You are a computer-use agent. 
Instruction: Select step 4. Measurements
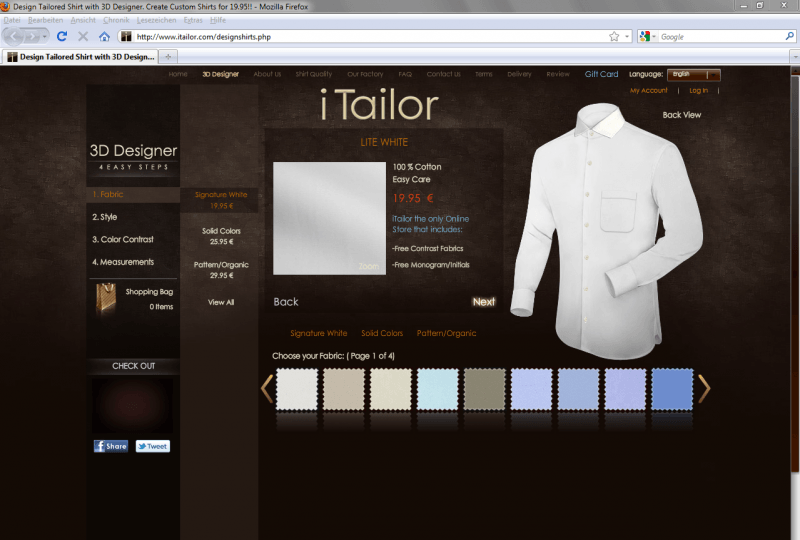coord(123,262)
